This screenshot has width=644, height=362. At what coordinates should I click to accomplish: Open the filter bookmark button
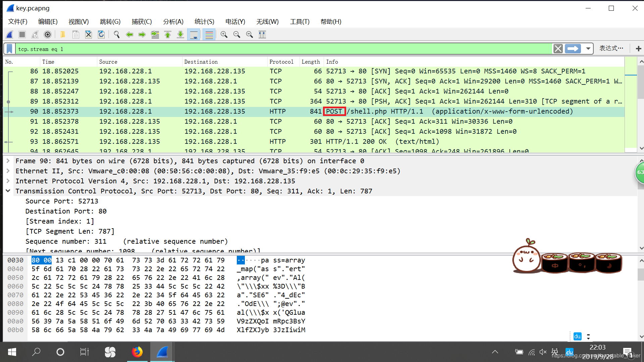(9, 49)
